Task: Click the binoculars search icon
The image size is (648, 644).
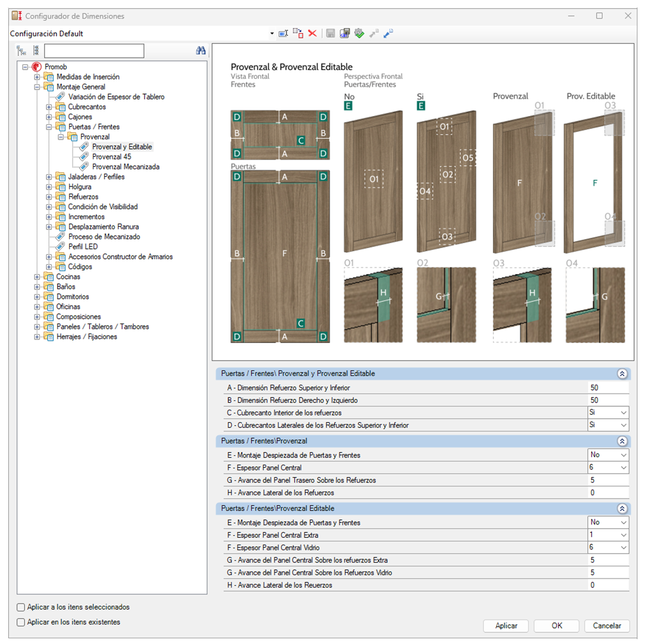Action: point(201,51)
